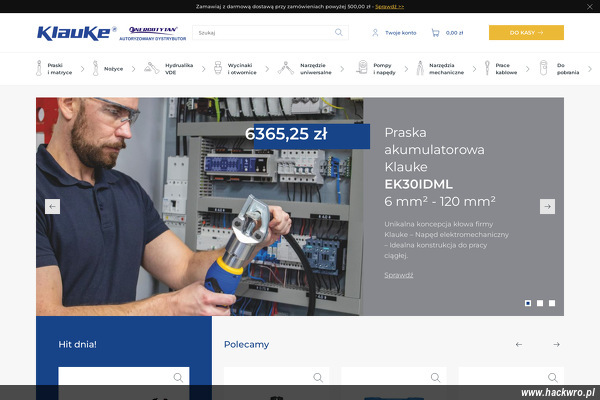Viewport: 600px width, 400px height.
Task: Click banner photo of electrician
Action: [x=199, y=206]
